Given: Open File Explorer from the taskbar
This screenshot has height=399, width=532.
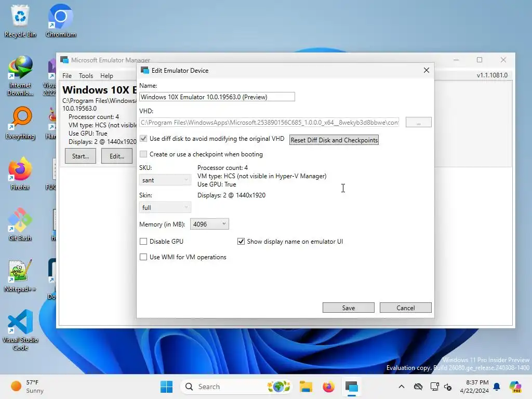Looking at the screenshot, I should tap(305, 387).
